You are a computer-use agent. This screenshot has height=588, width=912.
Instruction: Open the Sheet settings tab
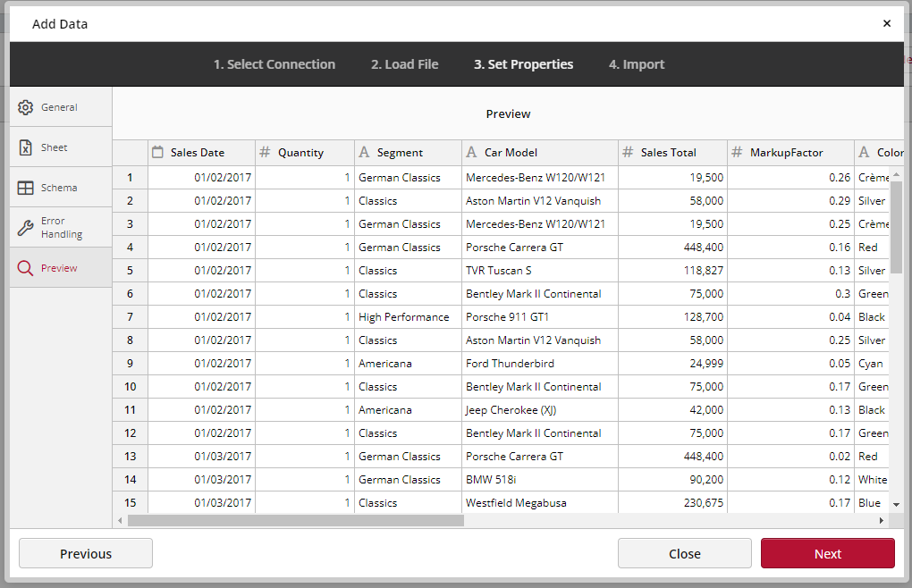(x=61, y=147)
